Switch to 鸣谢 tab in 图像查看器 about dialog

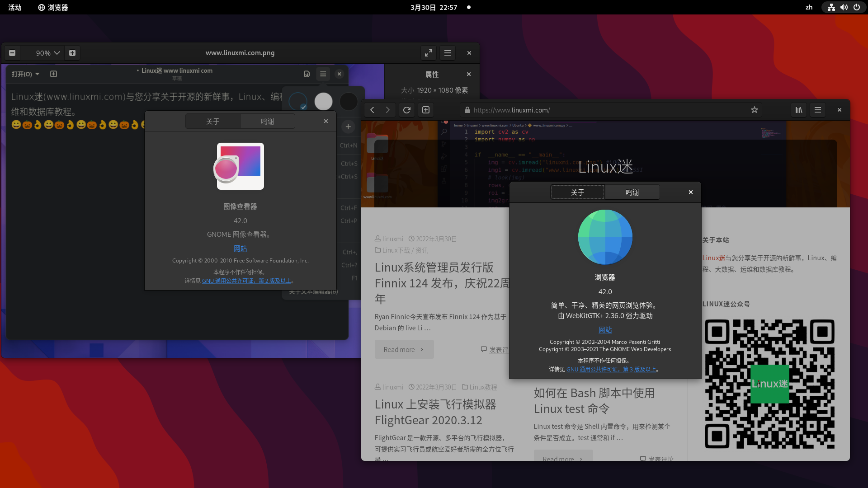coord(268,122)
